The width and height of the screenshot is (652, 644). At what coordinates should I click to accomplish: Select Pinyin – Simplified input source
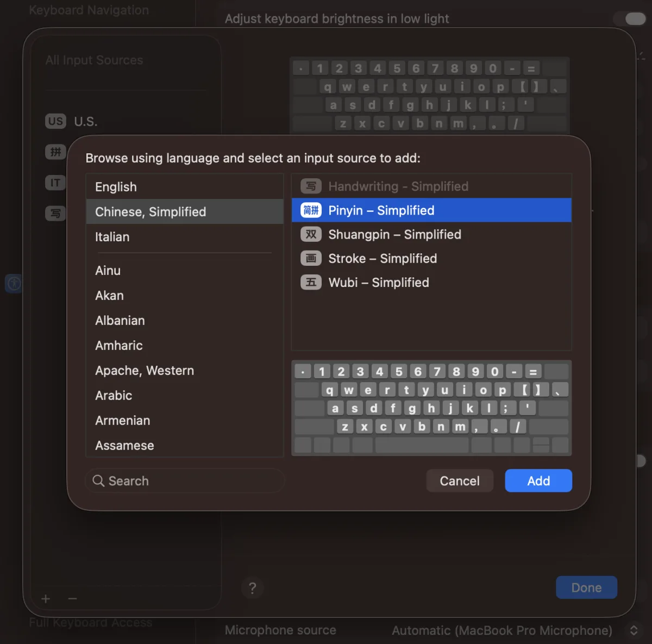(431, 210)
